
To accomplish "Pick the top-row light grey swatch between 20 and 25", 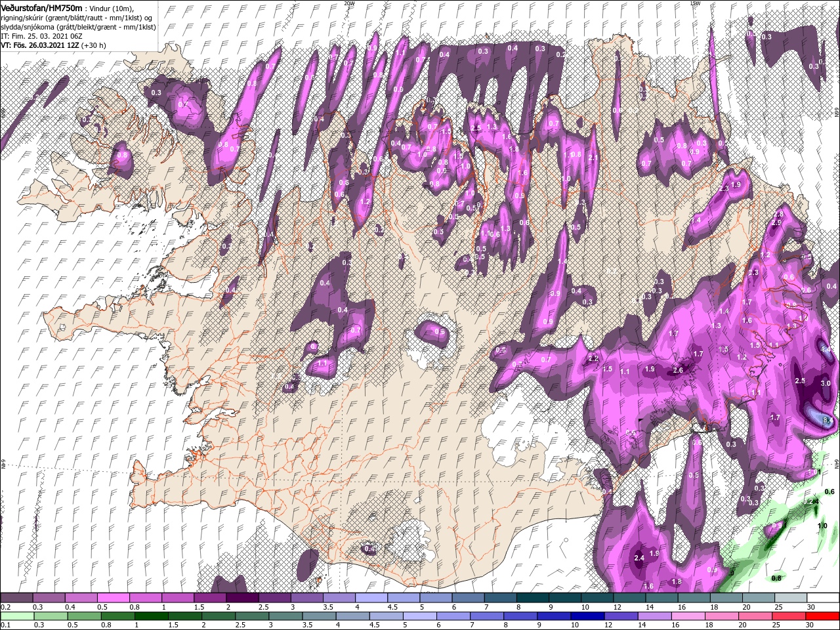I will 759,598.
